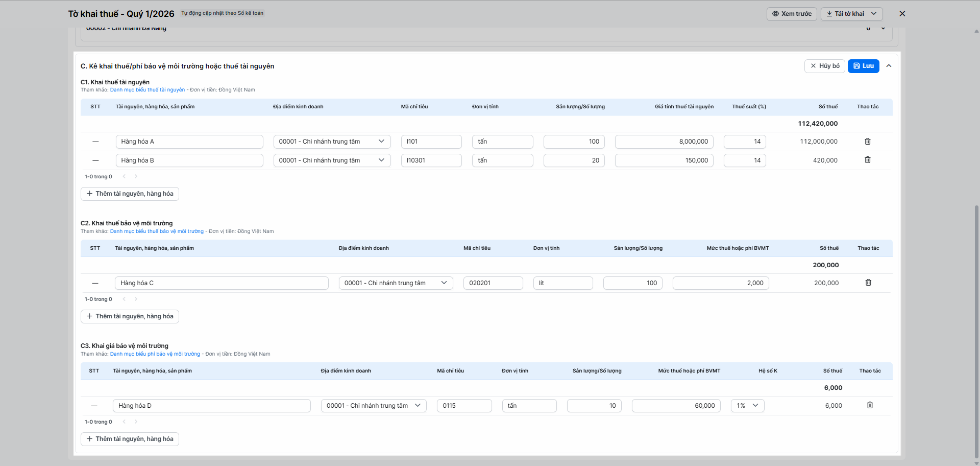This screenshot has width=980, height=466.
Task: Remove Hàng hóa D using trash icon
Action: [x=870, y=405]
